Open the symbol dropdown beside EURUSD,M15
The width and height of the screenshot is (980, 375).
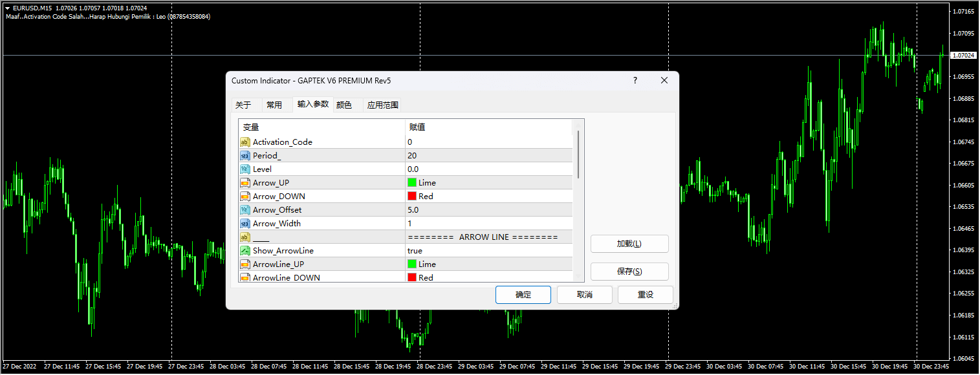(6, 8)
